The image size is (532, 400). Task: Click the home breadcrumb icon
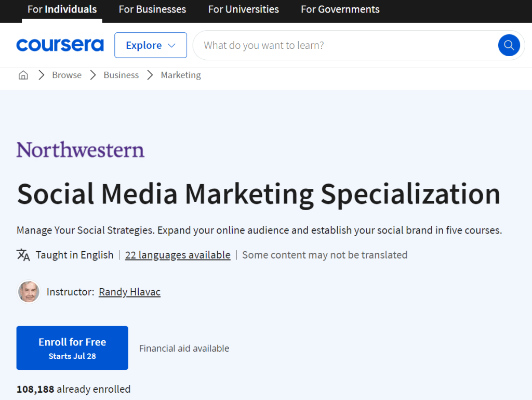[23, 75]
